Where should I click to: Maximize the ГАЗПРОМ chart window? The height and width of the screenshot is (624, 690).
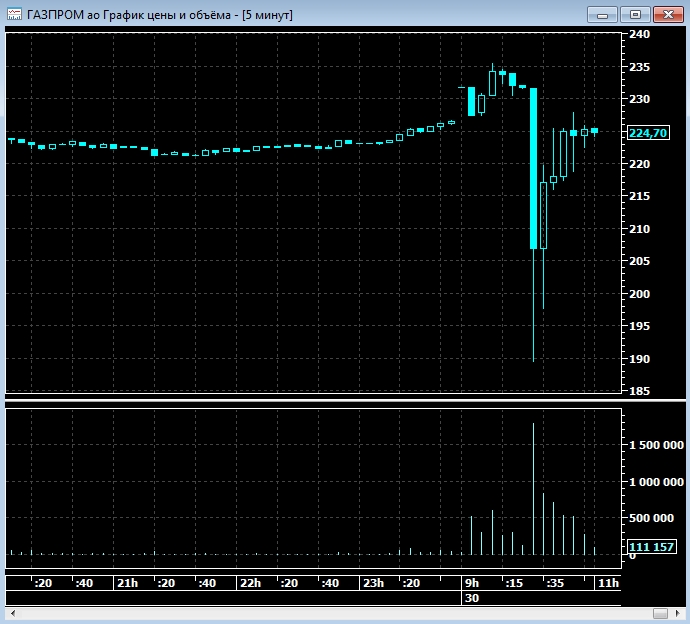point(634,14)
